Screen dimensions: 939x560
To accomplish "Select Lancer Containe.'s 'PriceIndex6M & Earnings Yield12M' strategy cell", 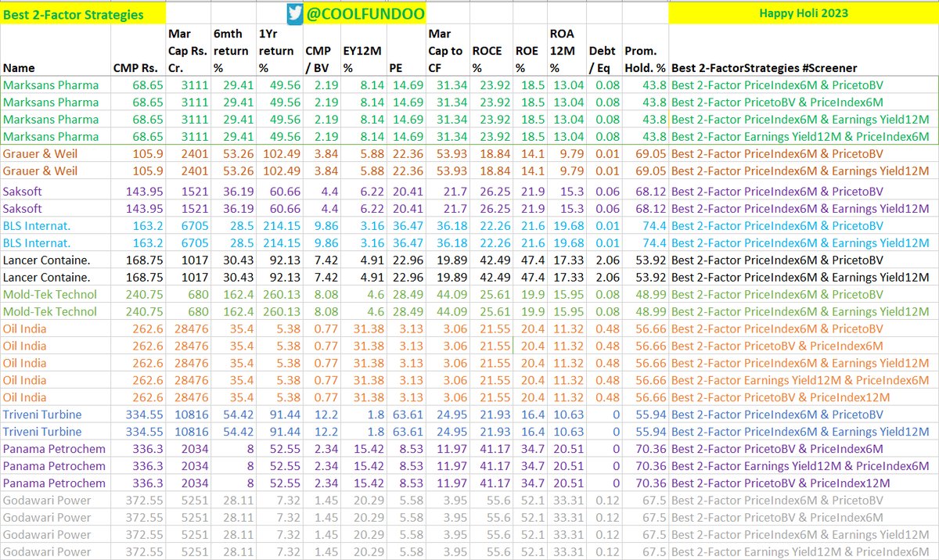I will click(x=803, y=277).
